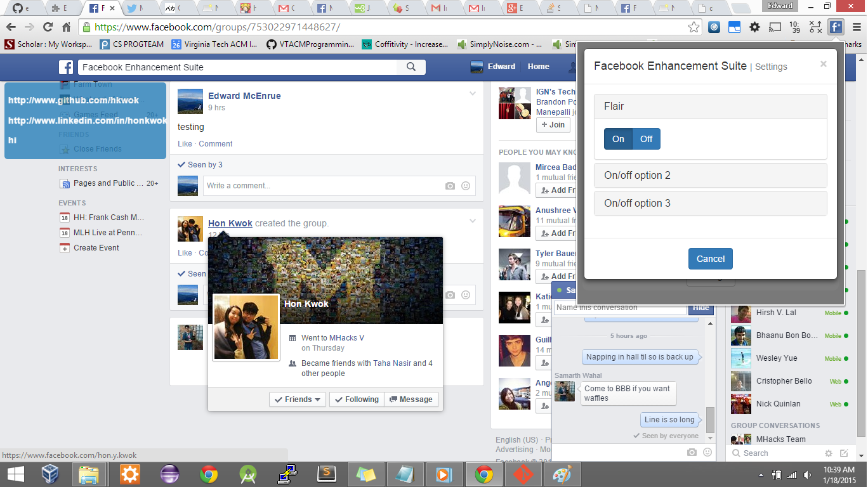Launch Android Studio from the taskbar

248,474
